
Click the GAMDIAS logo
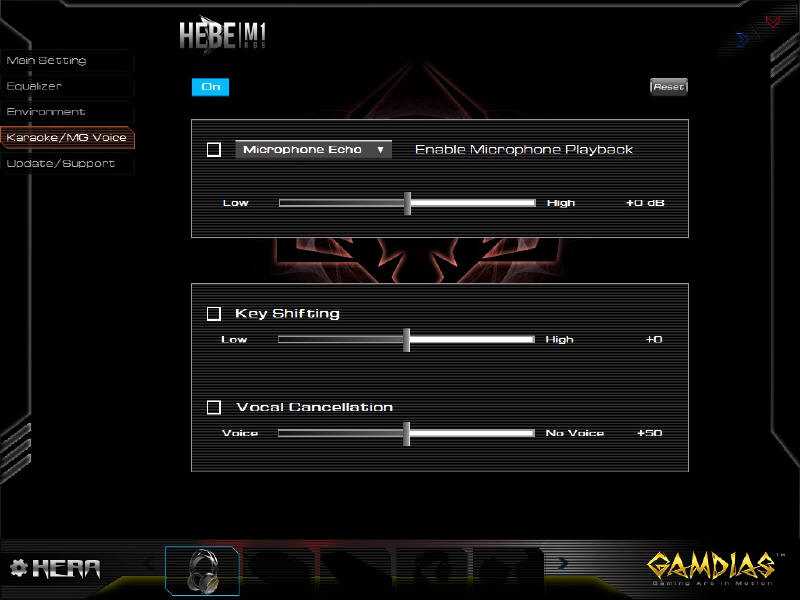[x=712, y=568]
